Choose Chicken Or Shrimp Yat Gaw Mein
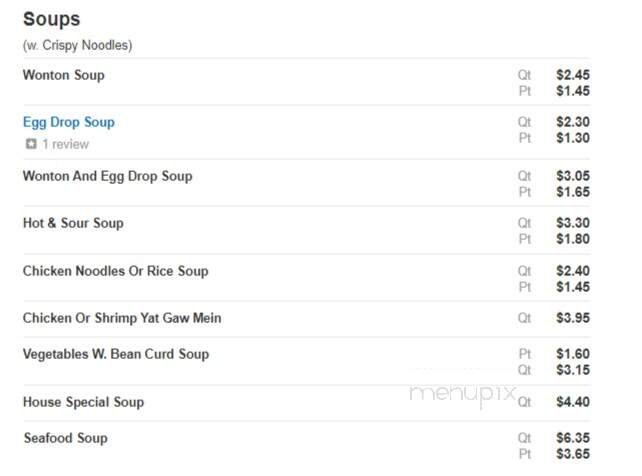Screen dimensions: 642x476 122,318
